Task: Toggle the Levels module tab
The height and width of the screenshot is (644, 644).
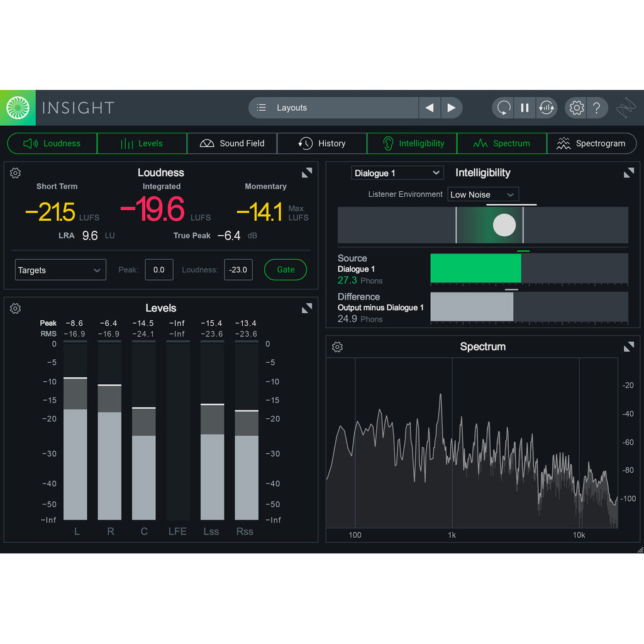Action: click(x=142, y=143)
